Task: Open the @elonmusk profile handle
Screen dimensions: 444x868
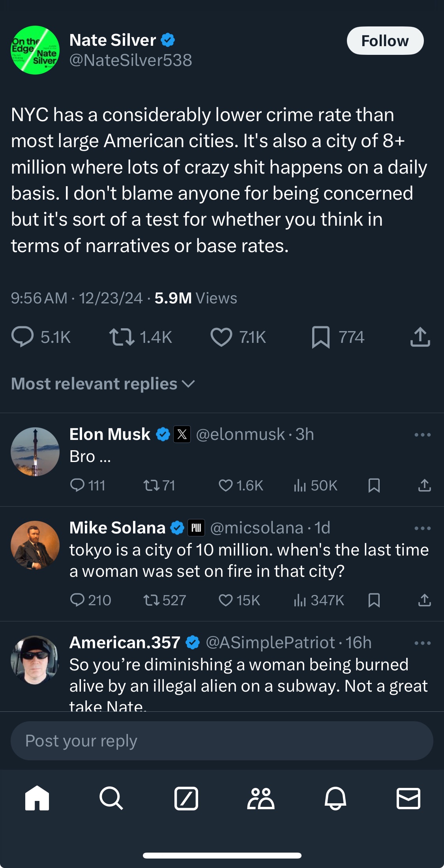Action: point(240,434)
